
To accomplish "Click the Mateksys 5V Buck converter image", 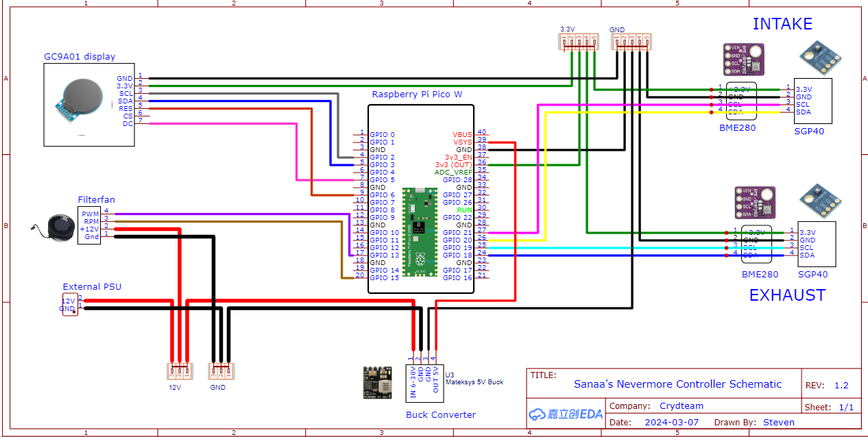I will tap(377, 384).
